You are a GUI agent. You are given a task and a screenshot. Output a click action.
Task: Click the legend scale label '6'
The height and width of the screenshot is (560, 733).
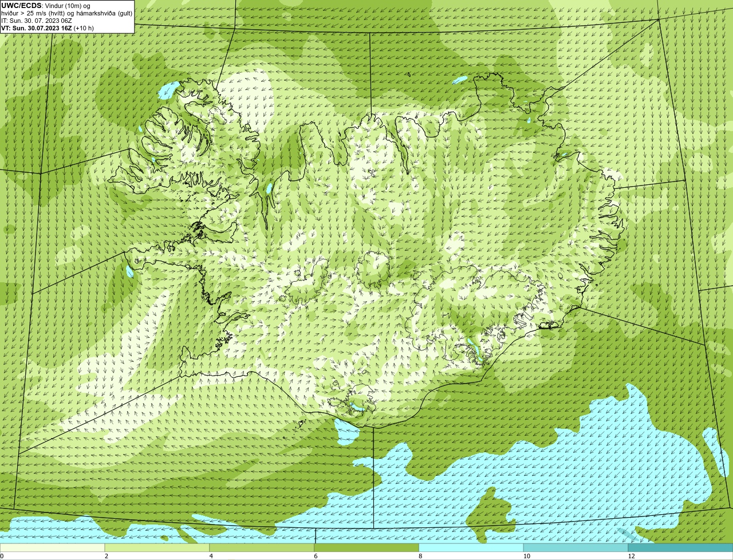coord(316,556)
